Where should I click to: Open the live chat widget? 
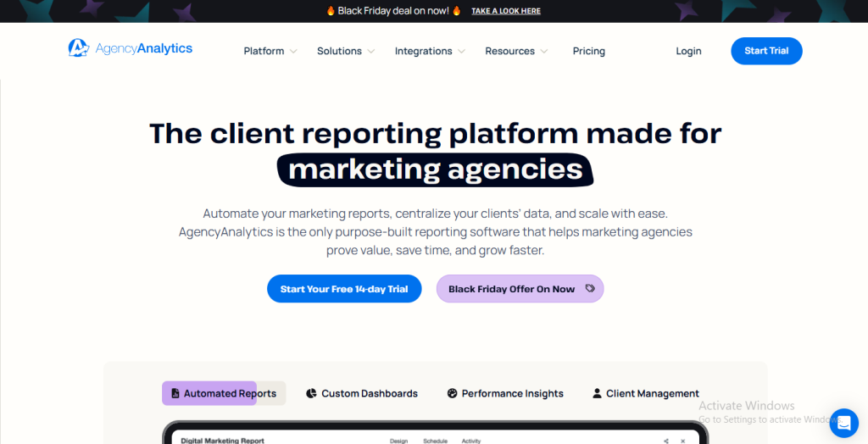(843, 423)
